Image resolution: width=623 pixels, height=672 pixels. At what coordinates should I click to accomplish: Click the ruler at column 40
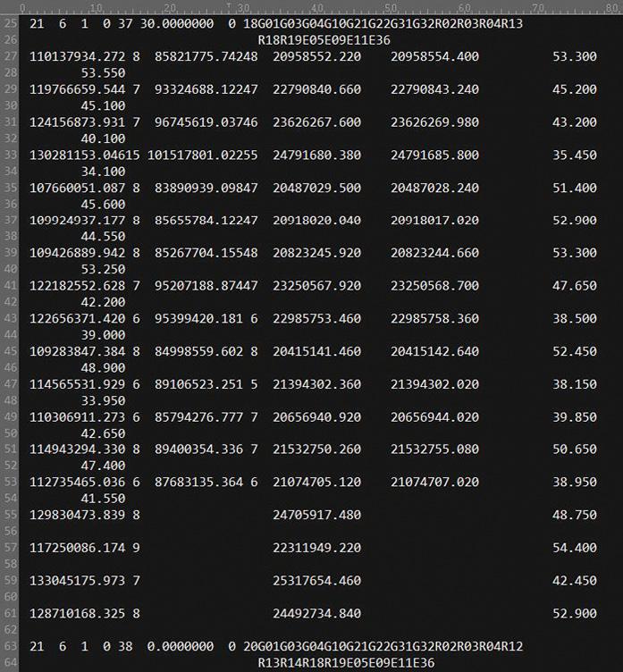(317, 8)
